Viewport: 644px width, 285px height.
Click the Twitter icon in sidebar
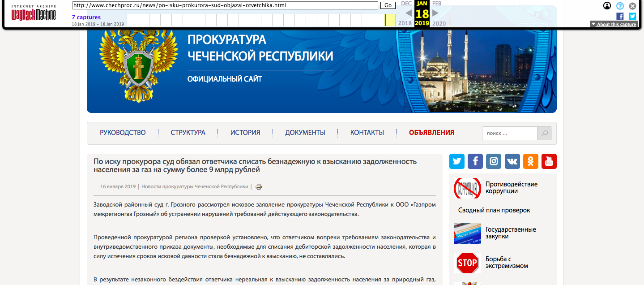click(456, 161)
